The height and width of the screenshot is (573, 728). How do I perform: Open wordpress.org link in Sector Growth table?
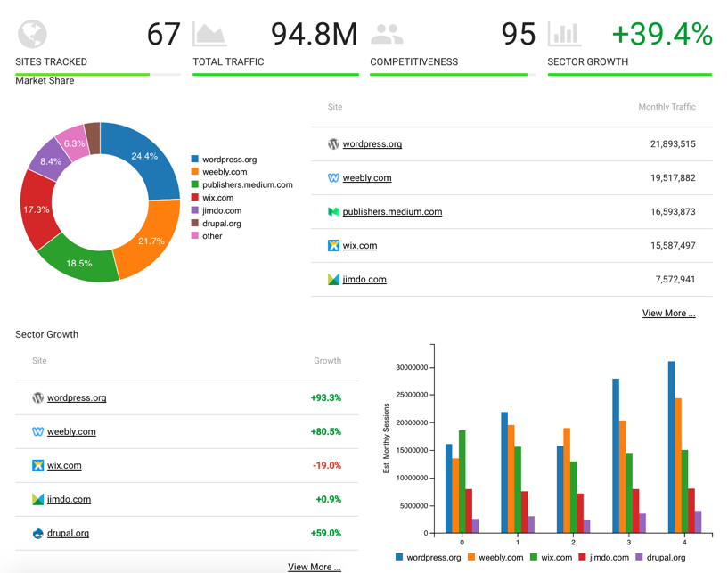77,398
